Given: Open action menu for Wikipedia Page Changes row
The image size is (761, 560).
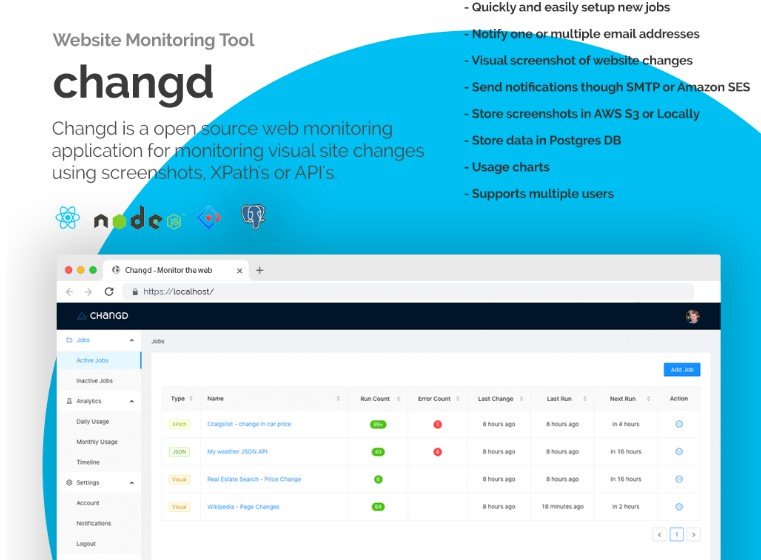Looking at the screenshot, I should pos(679,507).
